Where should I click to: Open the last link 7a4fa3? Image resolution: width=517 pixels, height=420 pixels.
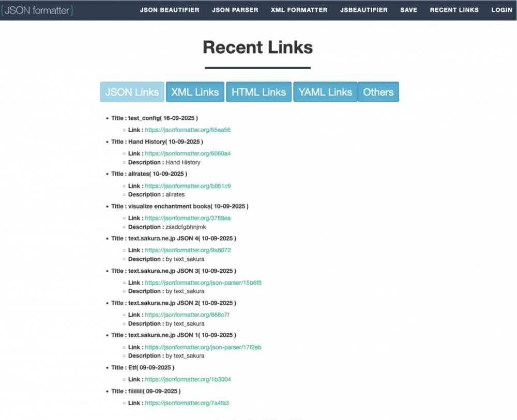(187, 403)
